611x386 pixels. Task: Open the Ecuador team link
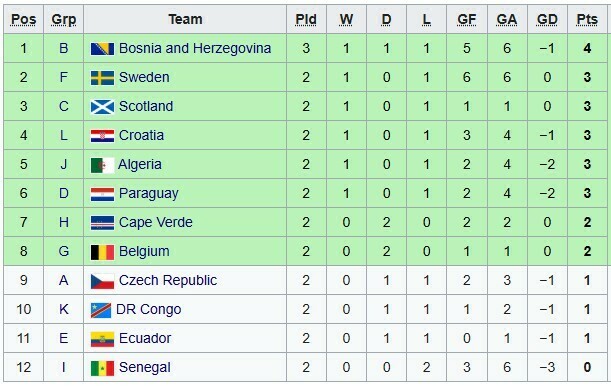[145, 338]
